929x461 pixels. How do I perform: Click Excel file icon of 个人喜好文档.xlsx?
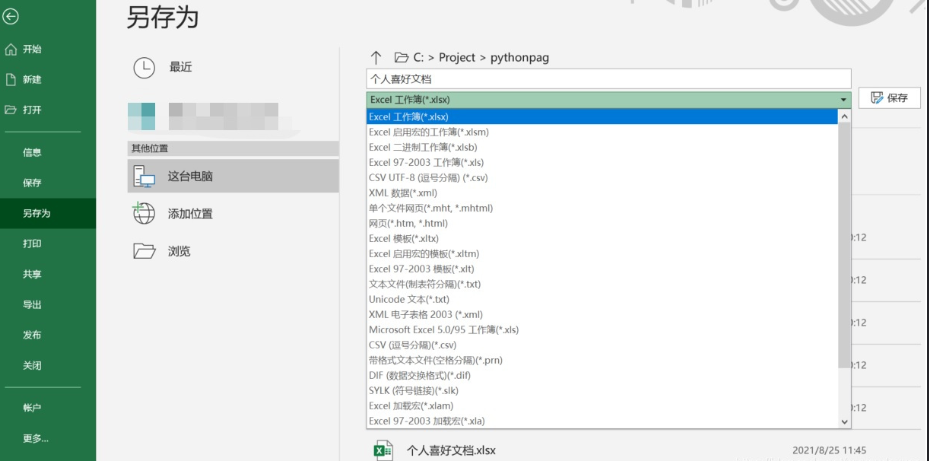pyautogui.click(x=383, y=450)
